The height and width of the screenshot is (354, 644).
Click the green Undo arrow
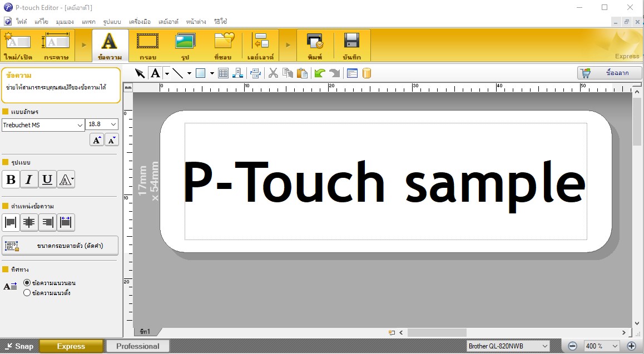point(319,73)
